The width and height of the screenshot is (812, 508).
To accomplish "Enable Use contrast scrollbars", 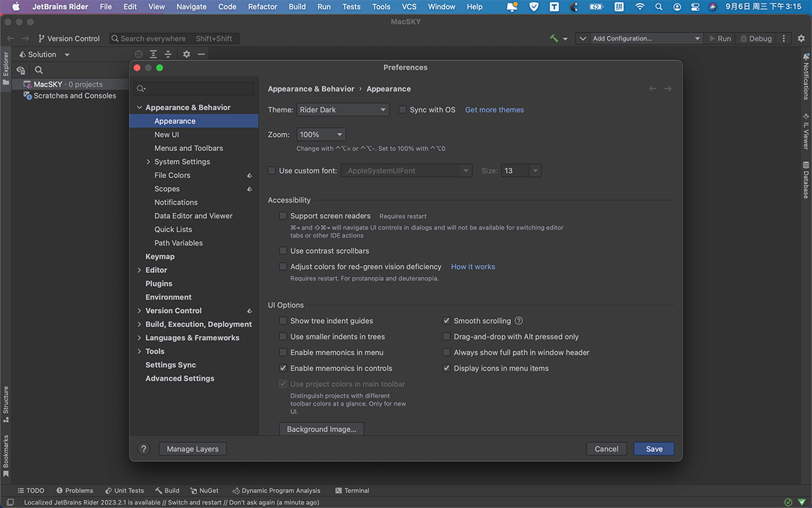I will pyautogui.click(x=283, y=251).
